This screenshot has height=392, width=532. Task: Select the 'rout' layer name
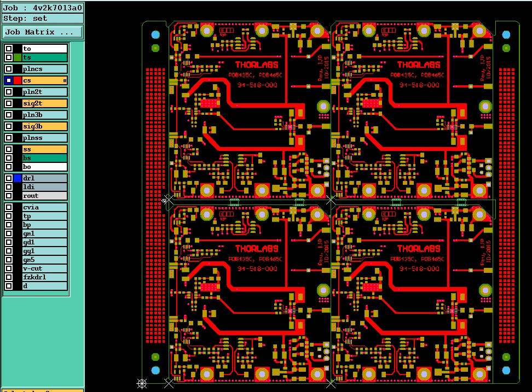pos(44,196)
